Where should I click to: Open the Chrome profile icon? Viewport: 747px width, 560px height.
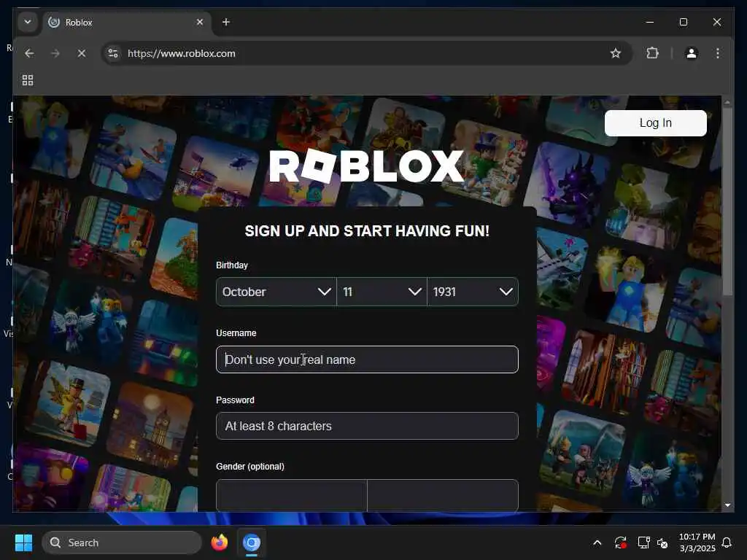692,53
